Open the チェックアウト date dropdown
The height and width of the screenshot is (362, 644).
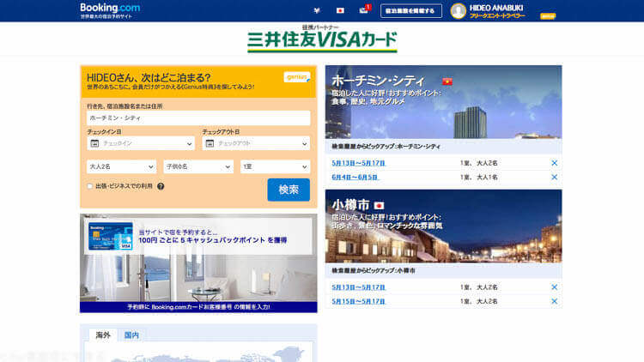pos(256,143)
